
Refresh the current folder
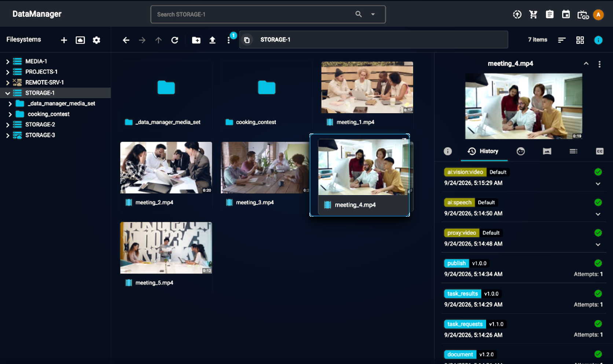(x=175, y=40)
